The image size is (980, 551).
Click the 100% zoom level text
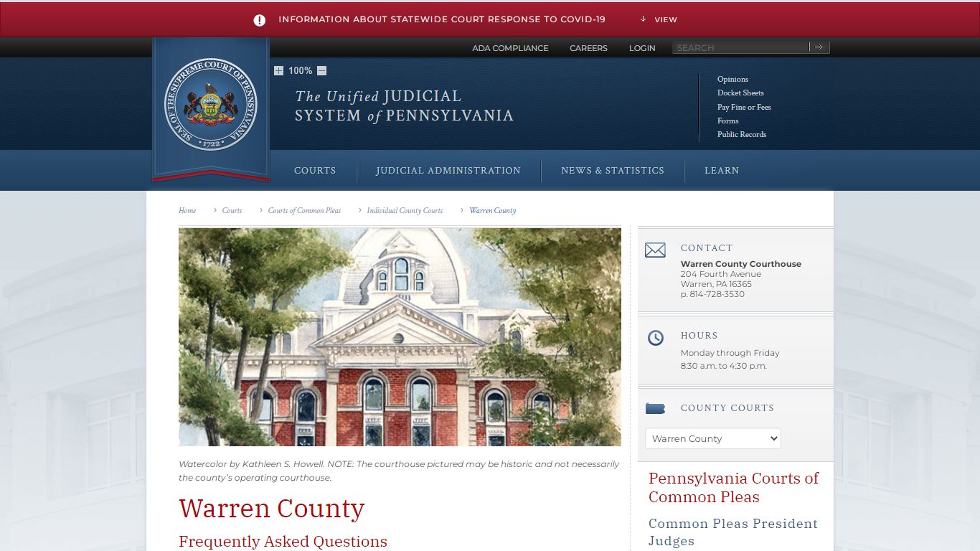[x=300, y=70]
